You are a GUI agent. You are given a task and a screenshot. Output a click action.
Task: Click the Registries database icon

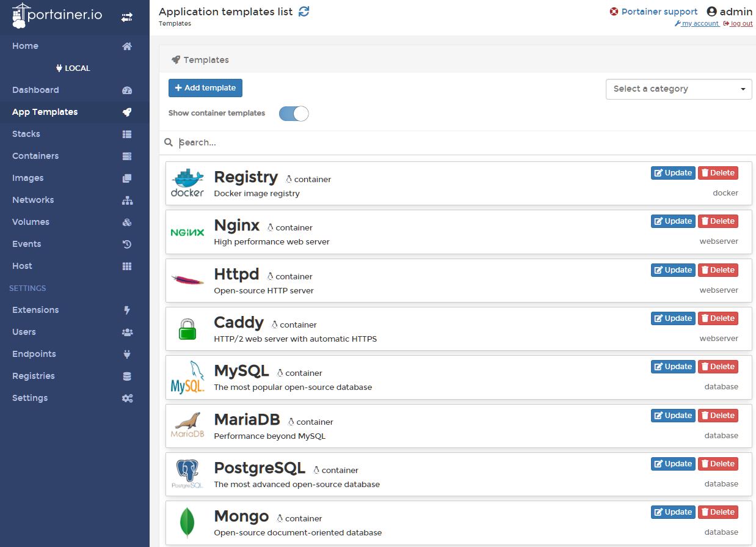click(127, 376)
